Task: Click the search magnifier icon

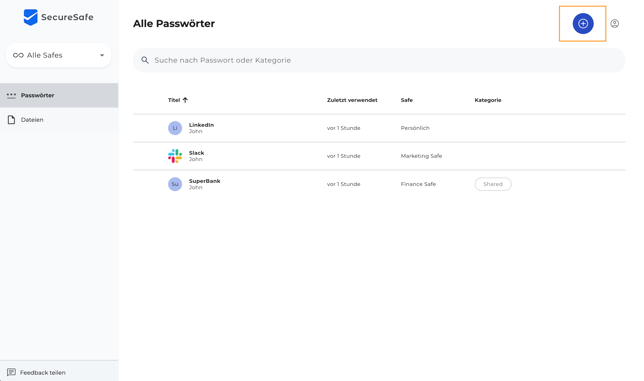Action: (x=145, y=60)
